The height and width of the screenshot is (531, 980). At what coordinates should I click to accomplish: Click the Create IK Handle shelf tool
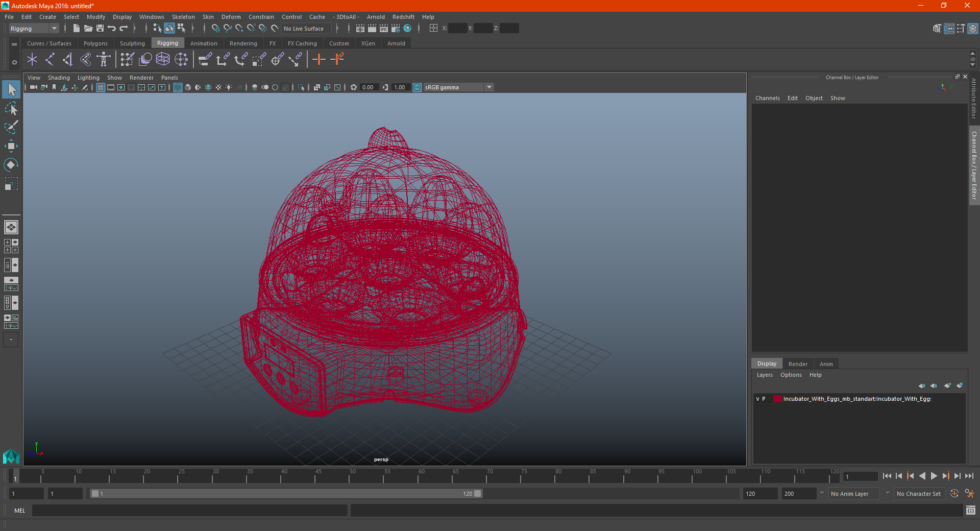tap(68, 60)
